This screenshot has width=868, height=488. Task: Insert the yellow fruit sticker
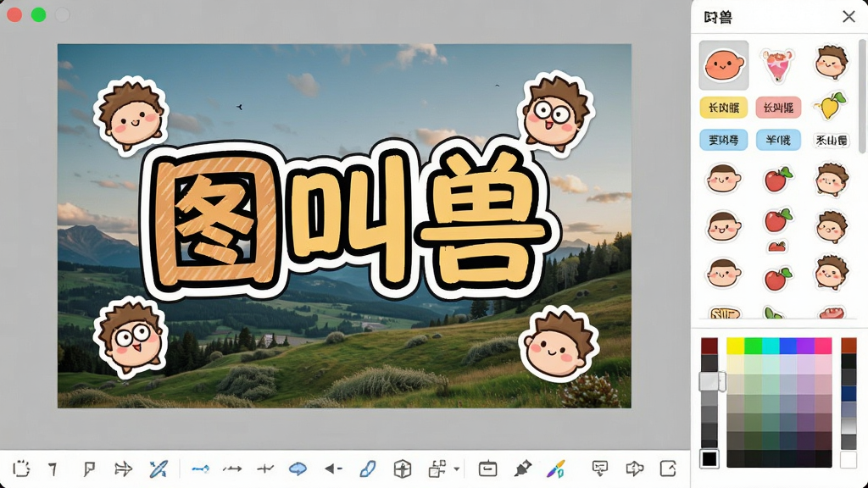click(831, 106)
